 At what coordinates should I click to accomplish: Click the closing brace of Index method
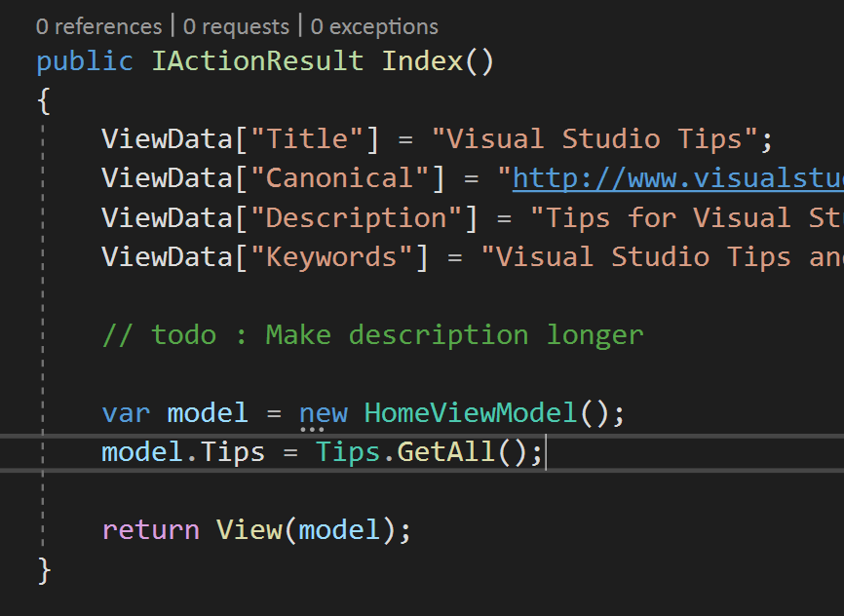pos(44,570)
